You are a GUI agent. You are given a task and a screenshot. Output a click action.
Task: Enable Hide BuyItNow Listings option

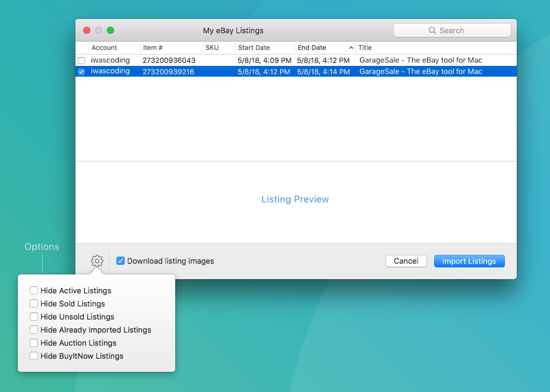[34, 356]
